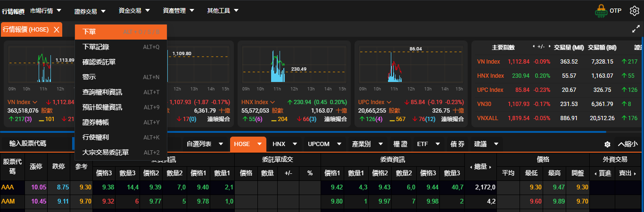Select 下單記錄 menu entry

121,47
